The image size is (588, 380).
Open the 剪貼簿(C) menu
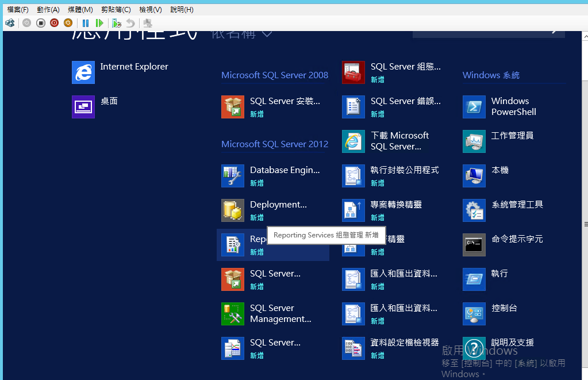pos(116,10)
